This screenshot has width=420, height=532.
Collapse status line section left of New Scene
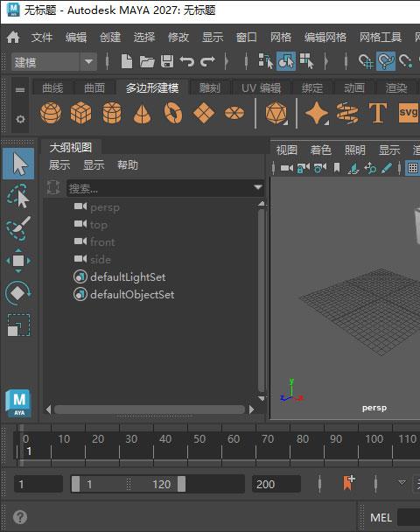pyautogui.click(x=108, y=61)
